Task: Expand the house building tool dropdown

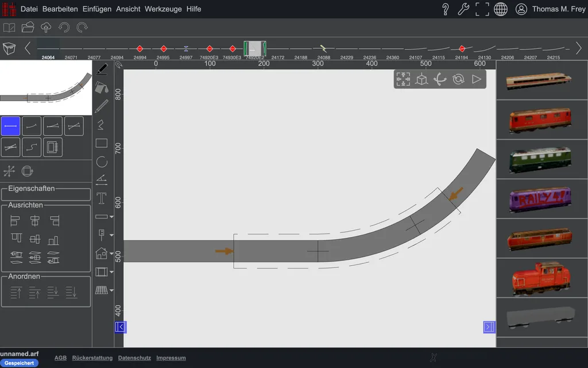Action: 111,254
